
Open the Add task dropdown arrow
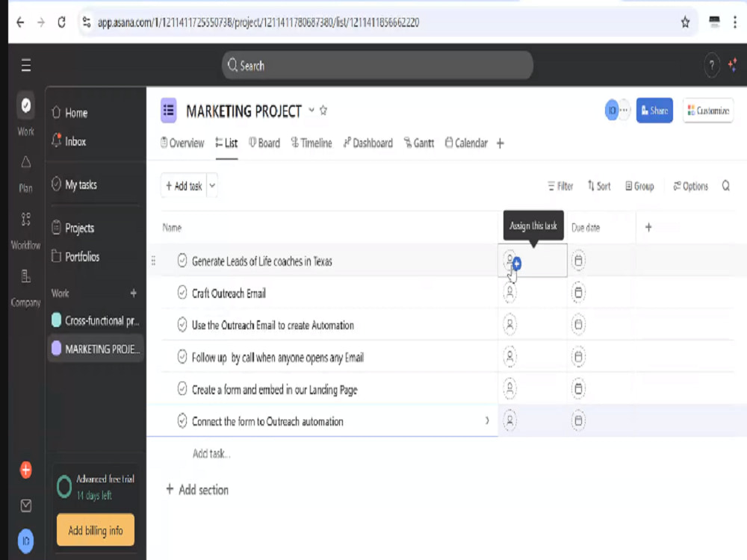pyautogui.click(x=212, y=186)
